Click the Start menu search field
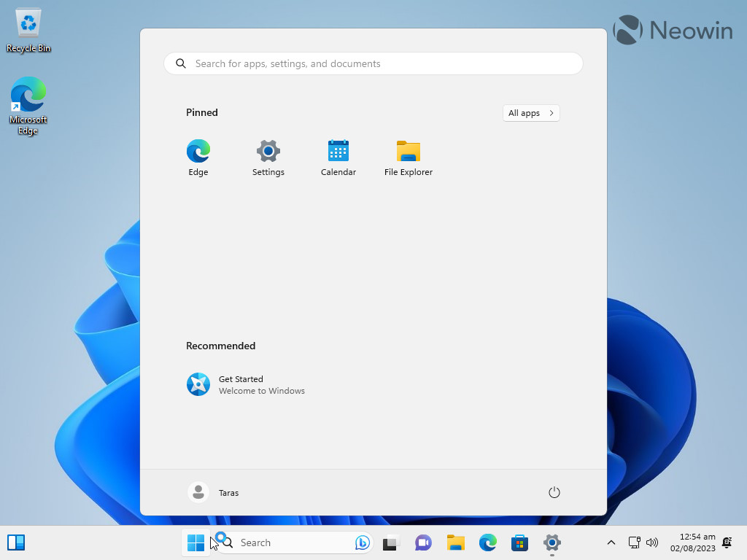 (373, 63)
